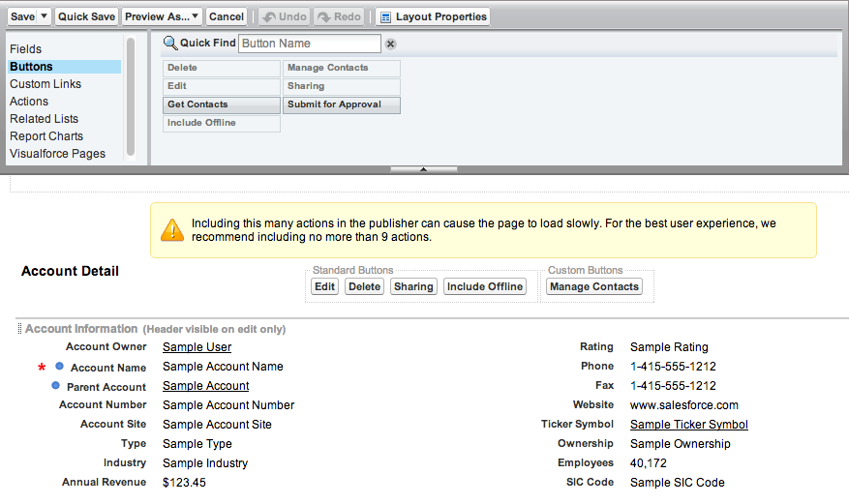Open the Save dropdown arrow

click(x=45, y=16)
